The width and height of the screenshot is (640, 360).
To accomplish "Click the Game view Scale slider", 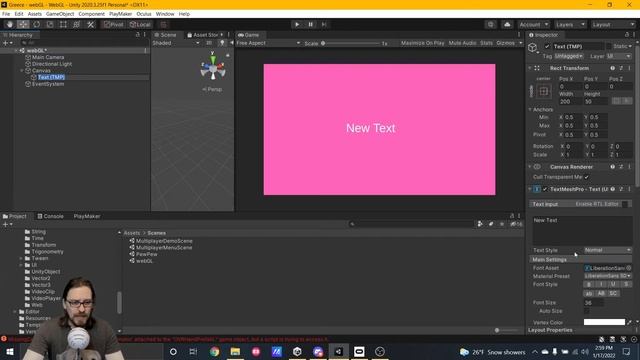I will coord(350,43).
